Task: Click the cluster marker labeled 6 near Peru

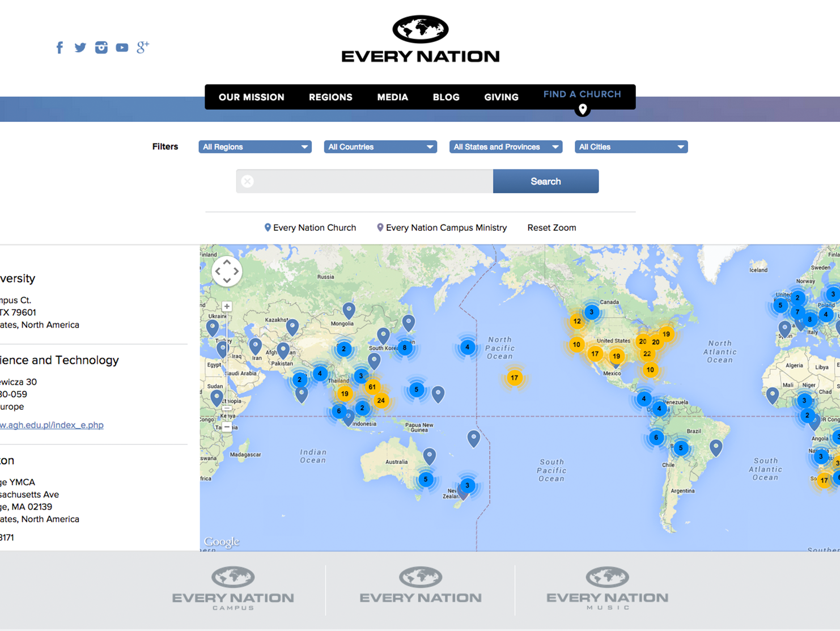Action: pos(656,437)
